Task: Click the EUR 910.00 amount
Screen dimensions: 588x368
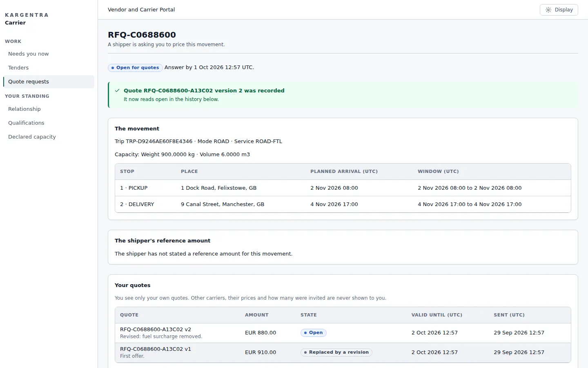Action: 261,352
